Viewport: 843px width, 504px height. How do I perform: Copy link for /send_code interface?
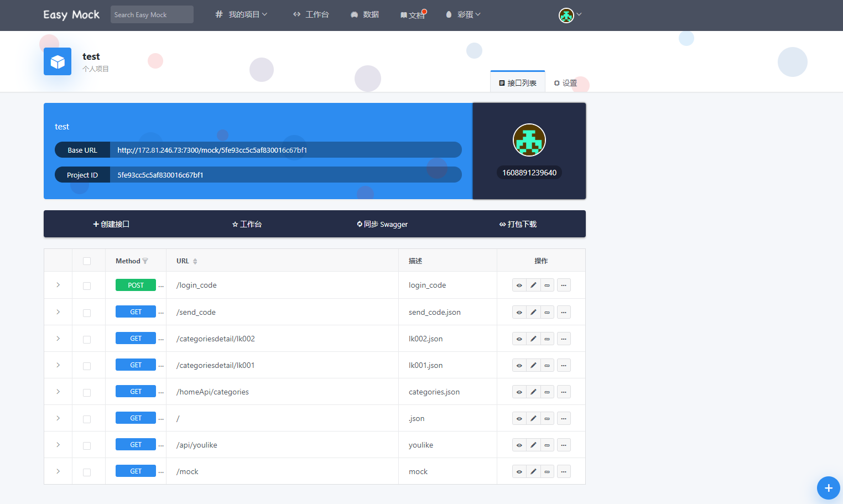pyautogui.click(x=547, y=312)
